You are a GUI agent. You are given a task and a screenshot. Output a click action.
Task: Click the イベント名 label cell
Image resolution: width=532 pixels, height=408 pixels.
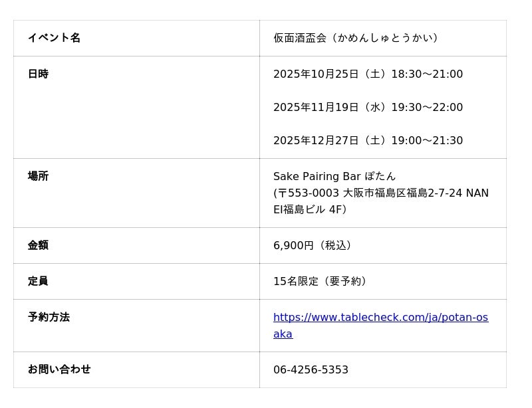[54, 38]
